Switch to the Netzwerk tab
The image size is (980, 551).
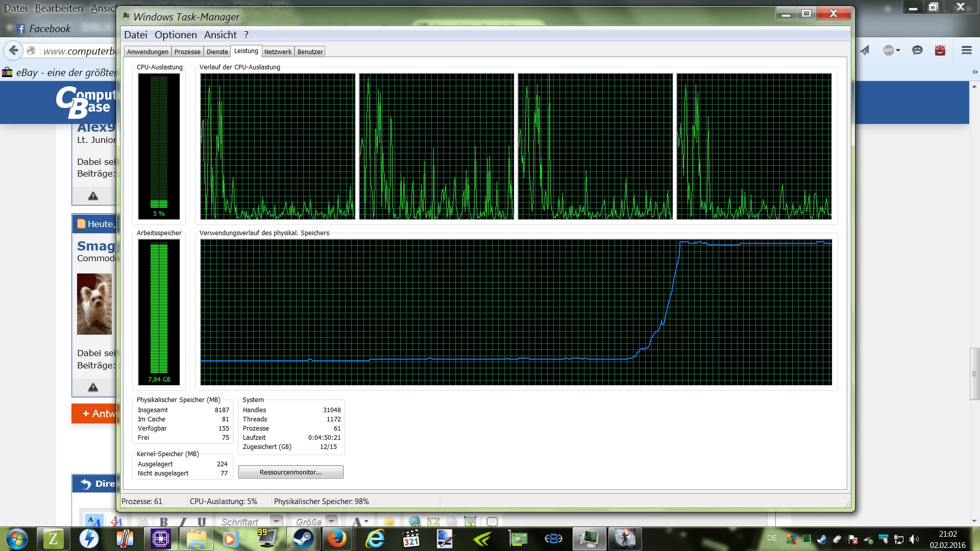[278, 52]
